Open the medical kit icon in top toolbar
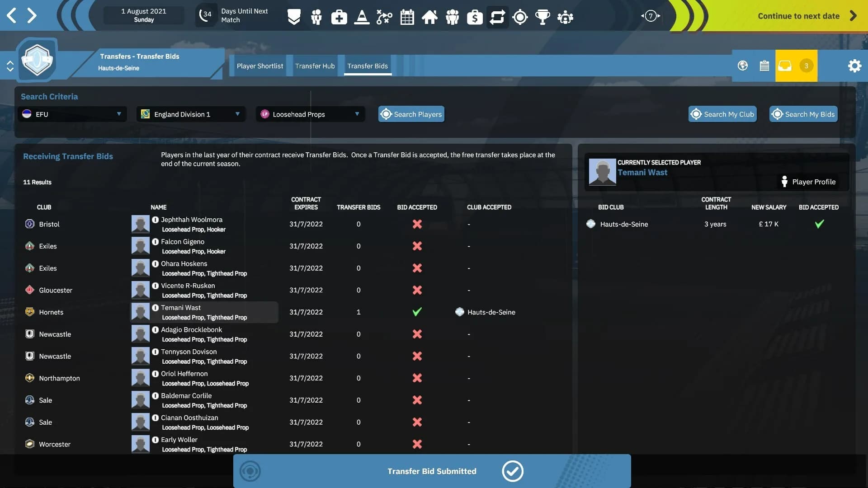 tap(339, 17)
